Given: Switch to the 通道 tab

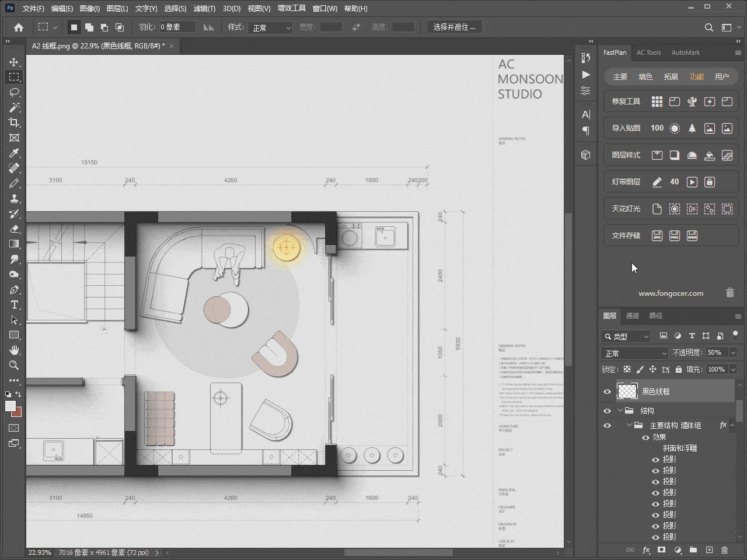Looking at the screenshot, I should click(x=633, y=316).
